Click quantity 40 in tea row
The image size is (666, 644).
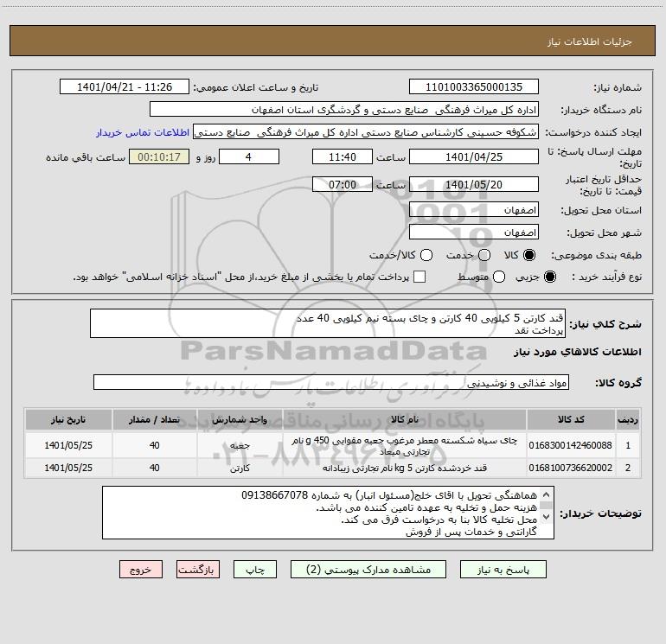(154, 445)
